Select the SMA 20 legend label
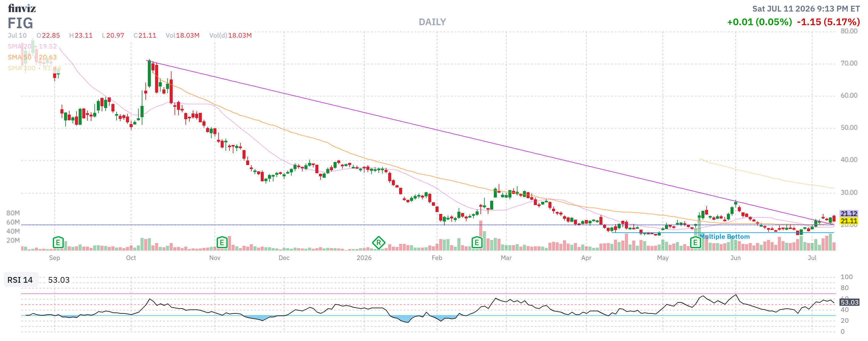Image resolution: width=868 pixels, height=341 pixels. tap(19, 46)
